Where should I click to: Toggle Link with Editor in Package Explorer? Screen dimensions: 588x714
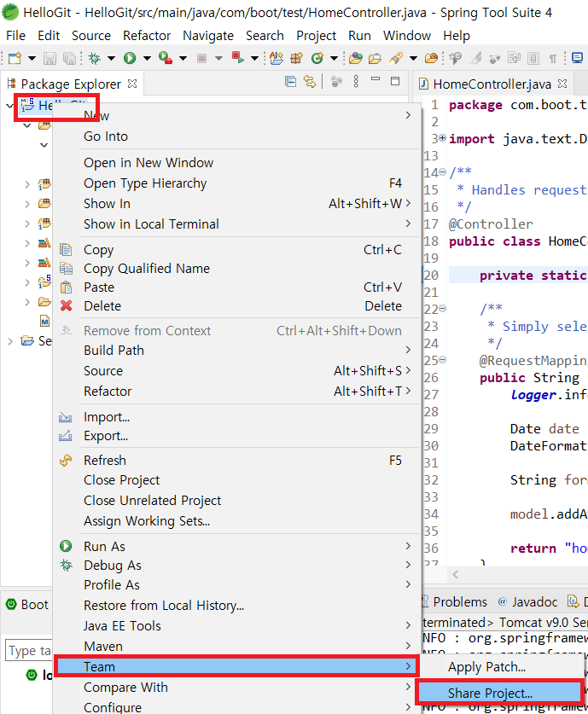coord(310,82)
